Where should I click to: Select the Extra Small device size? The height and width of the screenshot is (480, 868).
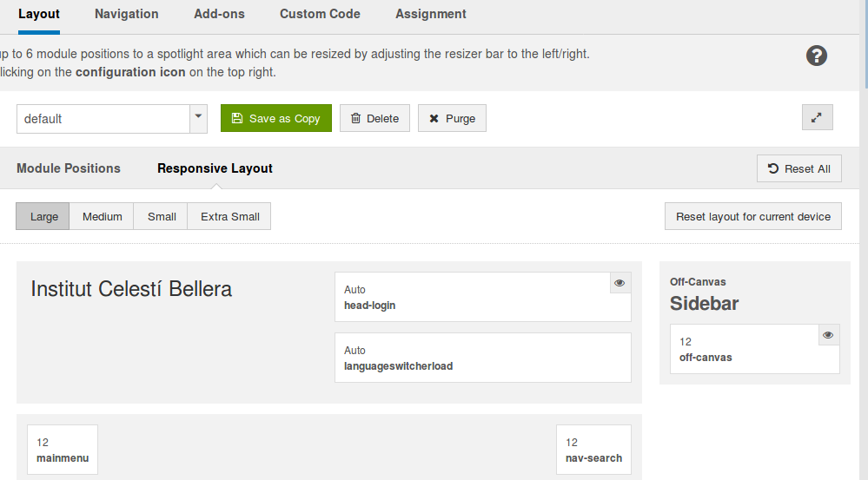pos(230,217)
